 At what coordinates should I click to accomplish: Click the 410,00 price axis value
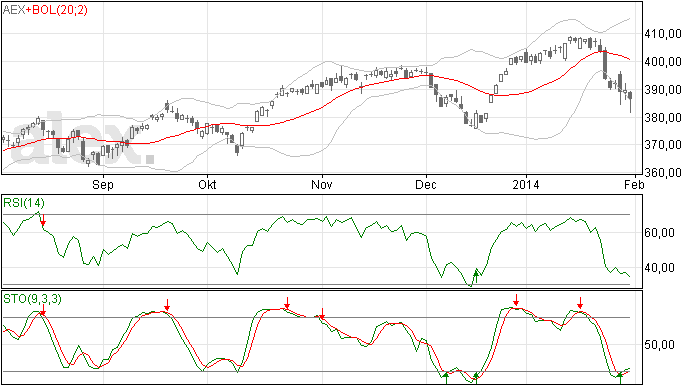coord(663,34)
